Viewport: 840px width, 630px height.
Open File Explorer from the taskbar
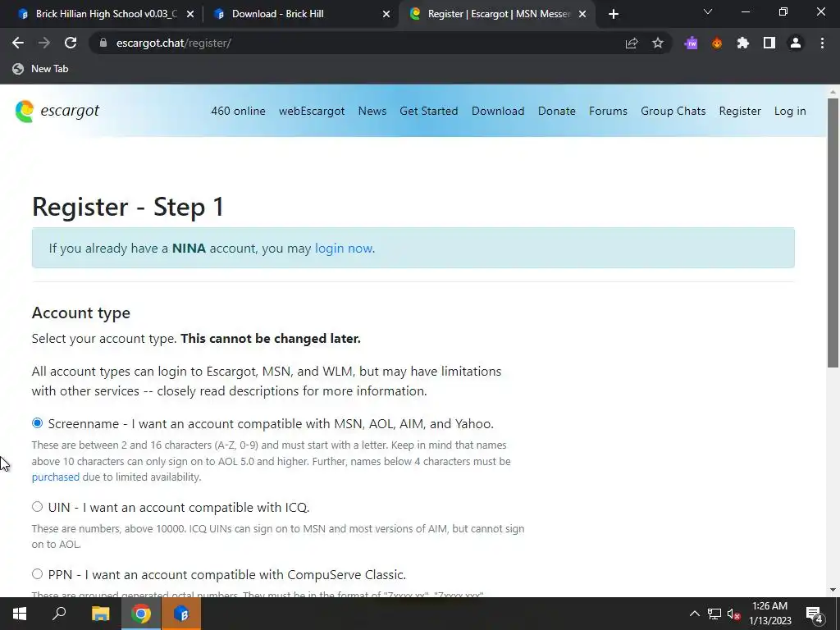click(100, 614)
